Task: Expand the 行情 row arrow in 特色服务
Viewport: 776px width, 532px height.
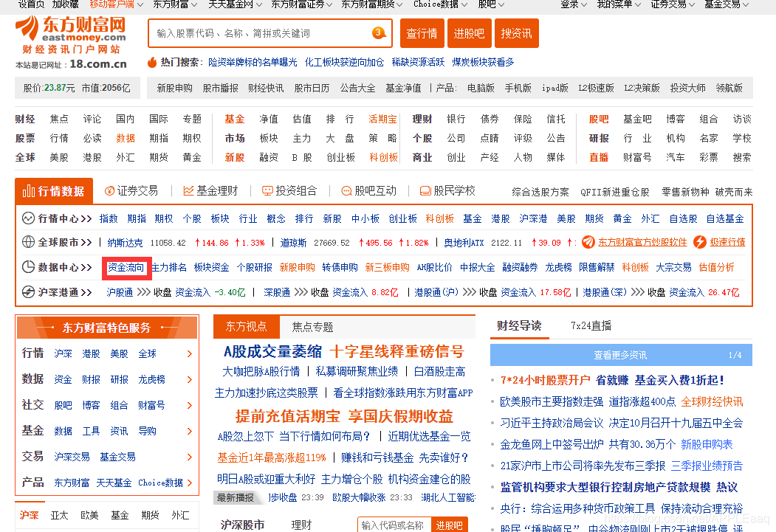Action: point(190,353)
